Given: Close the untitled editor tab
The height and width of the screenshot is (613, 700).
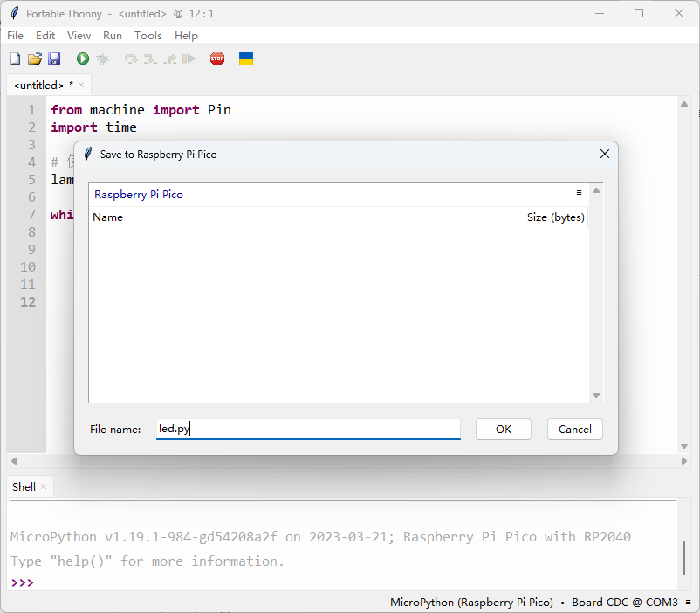Looking at the screenshot, I should (81, 85).
